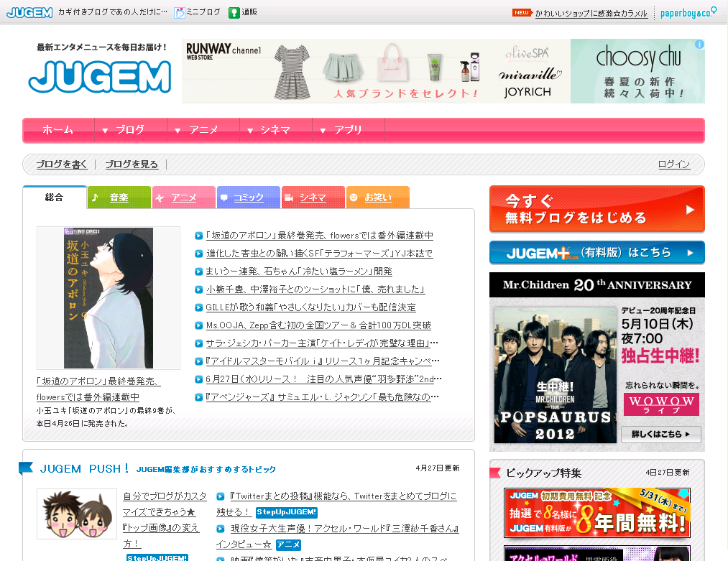Open 6月27日(水)リリース headline
This screenshot has width=728, height=561.
click(x=323, y=379)
